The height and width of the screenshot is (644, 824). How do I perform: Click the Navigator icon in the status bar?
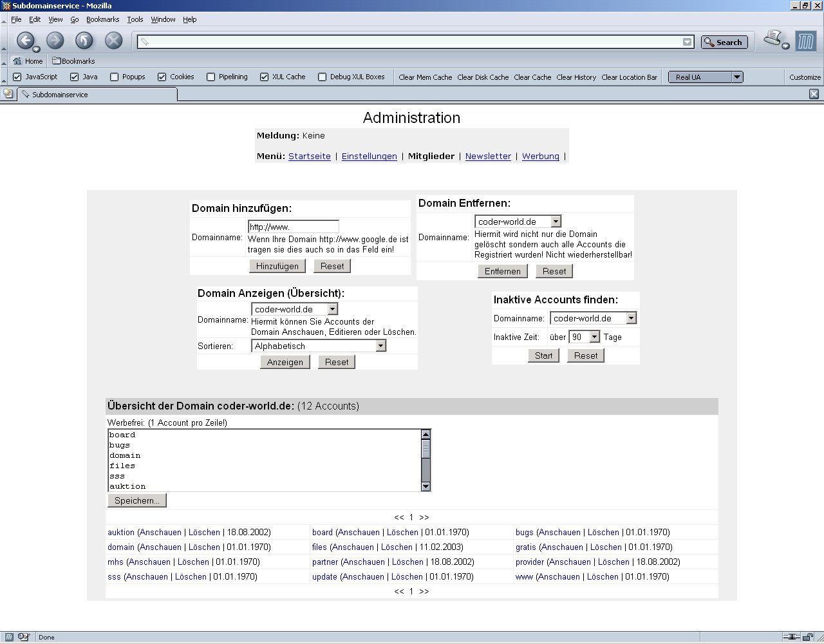coord(10,637)
